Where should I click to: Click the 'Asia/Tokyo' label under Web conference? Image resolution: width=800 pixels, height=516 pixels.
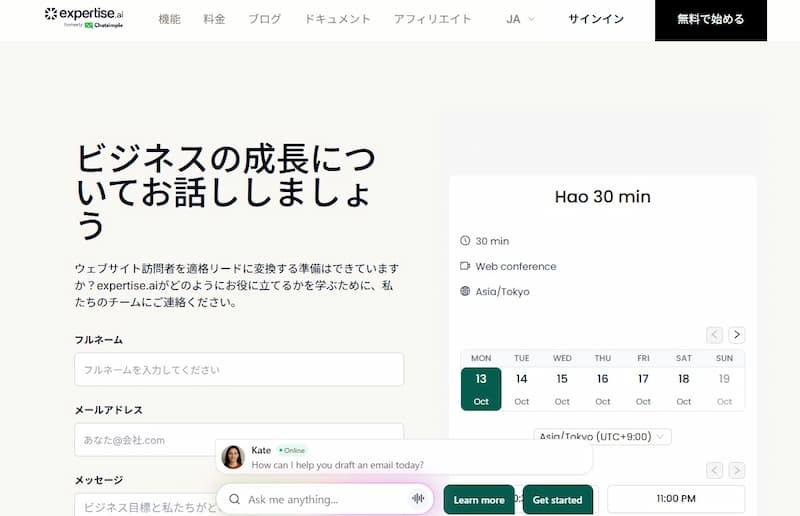[503, 291]
